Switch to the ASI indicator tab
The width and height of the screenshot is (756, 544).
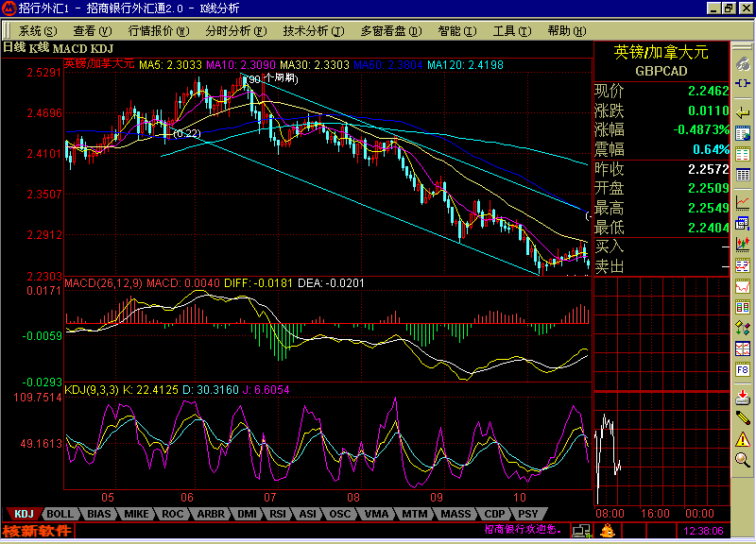pyautogui.click(x=308, y=514)
